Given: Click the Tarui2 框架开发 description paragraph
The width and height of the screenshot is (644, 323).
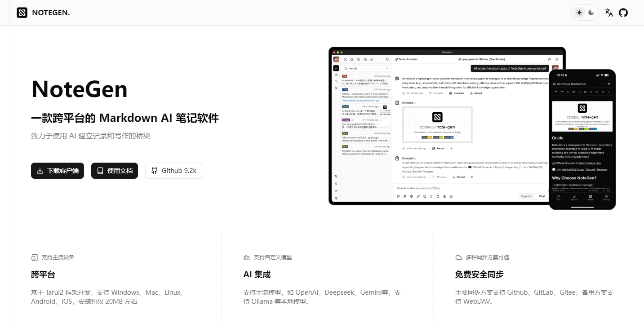Looking at the screenshot, I should [x=108, y=297].
